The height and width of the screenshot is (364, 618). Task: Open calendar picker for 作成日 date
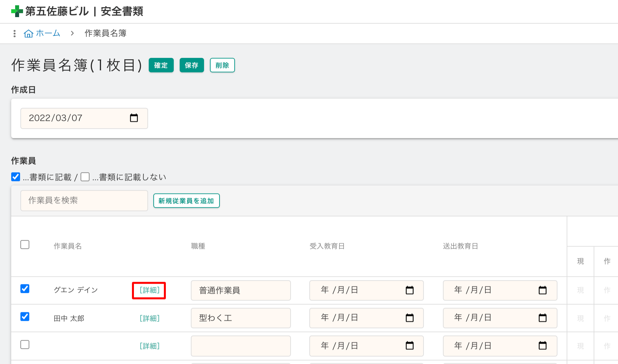(x=134, y=118)
